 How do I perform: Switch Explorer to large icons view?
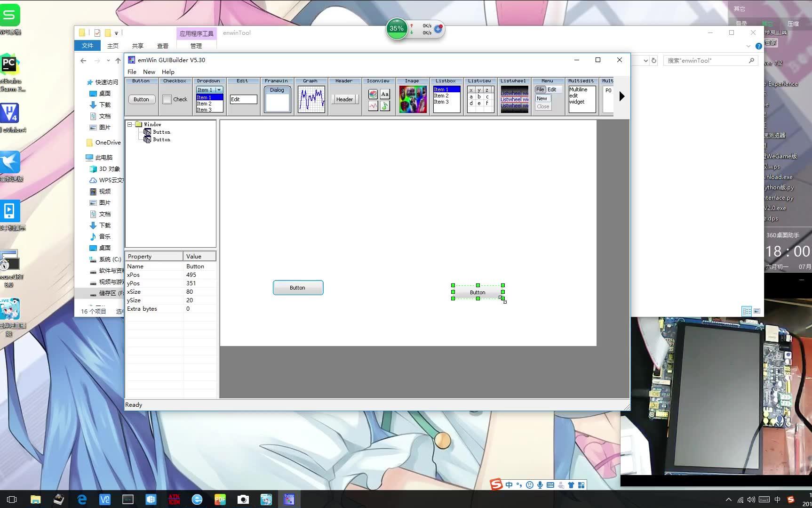[757, 311]
